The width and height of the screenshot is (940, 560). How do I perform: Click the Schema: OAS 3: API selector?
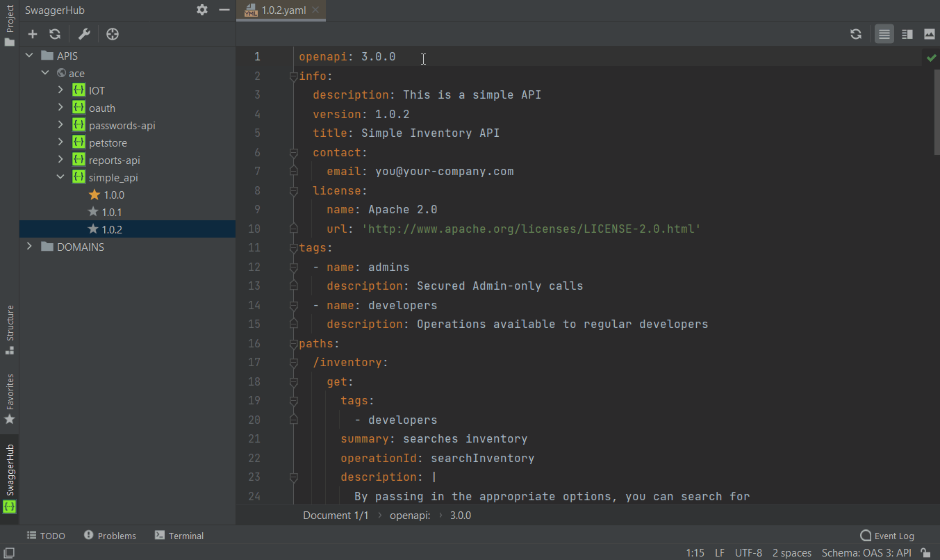pyautogui.click(x=866, y=553)
